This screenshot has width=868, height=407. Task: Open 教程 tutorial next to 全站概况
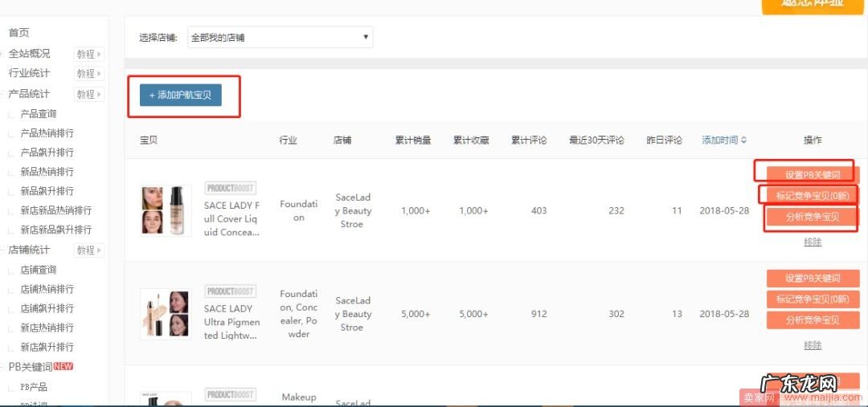tap(89, 55)
